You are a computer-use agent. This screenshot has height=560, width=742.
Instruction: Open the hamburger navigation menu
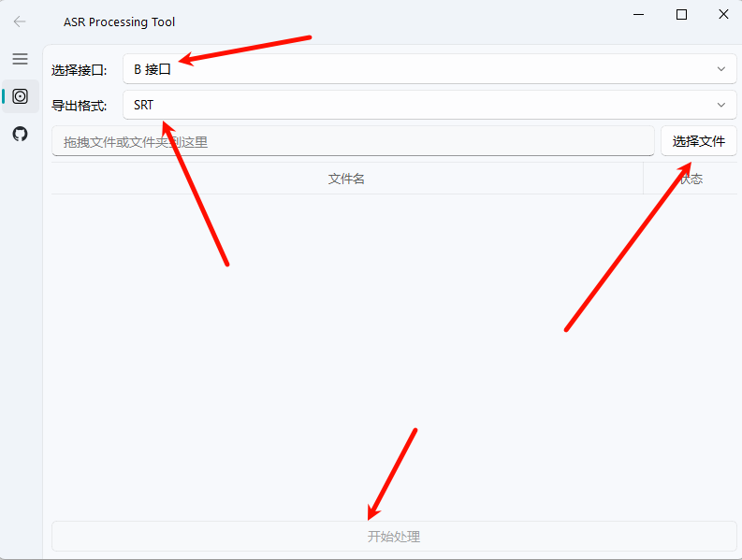click(x=20, y=59)
